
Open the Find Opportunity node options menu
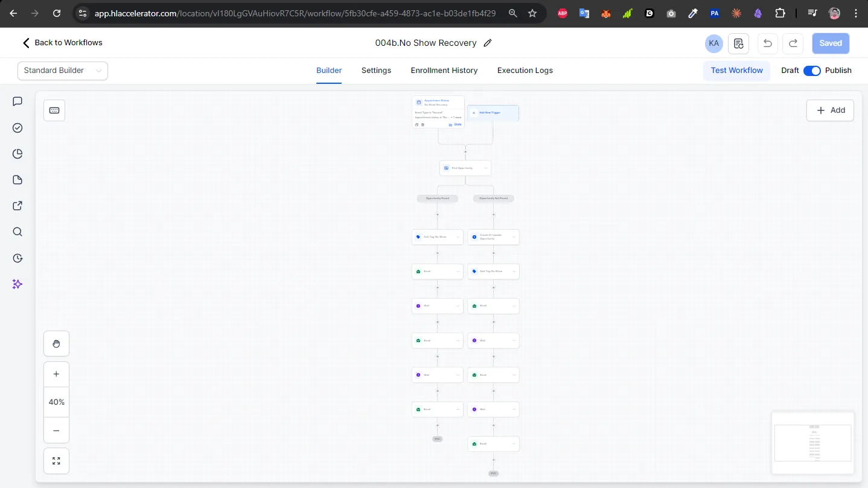pos(486,168)
